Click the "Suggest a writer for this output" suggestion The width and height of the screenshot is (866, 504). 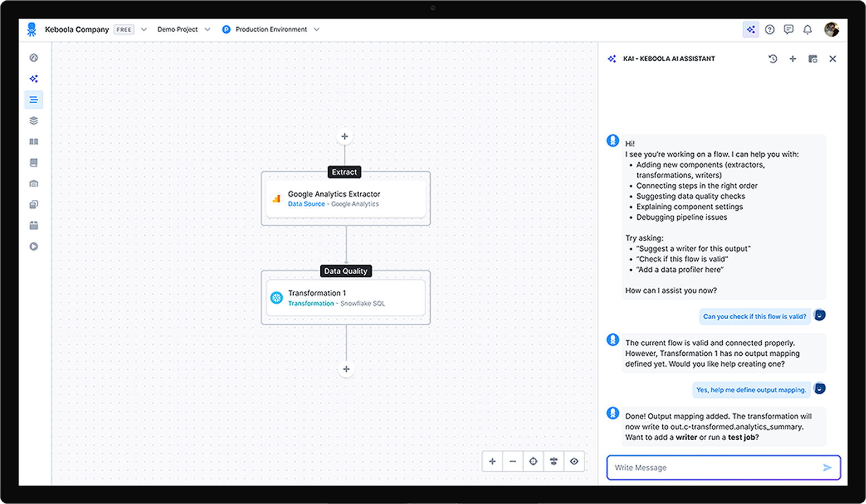(693, 249)
